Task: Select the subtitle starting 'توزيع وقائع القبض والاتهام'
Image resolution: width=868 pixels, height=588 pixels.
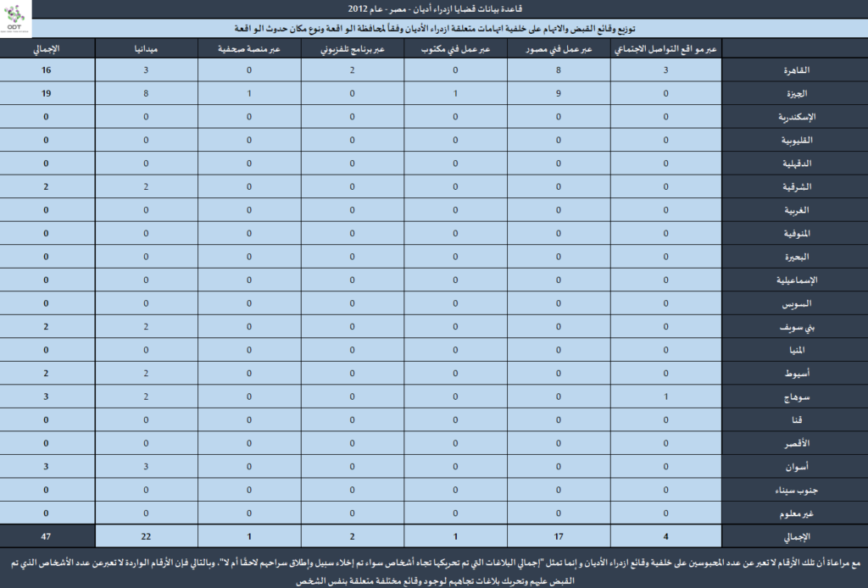Action: (x=435, y=28)
